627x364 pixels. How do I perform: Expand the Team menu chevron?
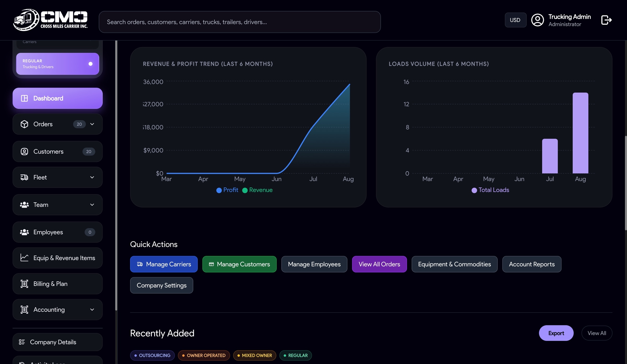(x=92, y=205)
